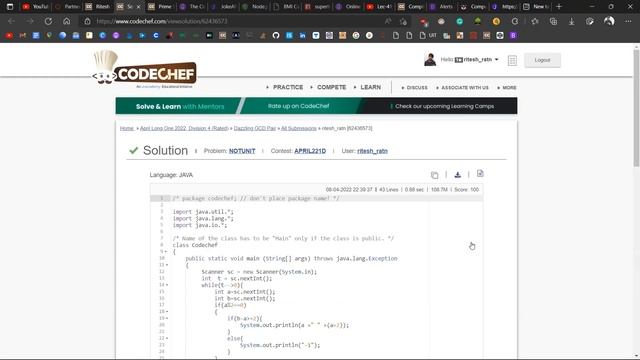Open the ritesh_ratn user link
The height and width of the screenshot is (360, 640).
[x=372, y=151]
